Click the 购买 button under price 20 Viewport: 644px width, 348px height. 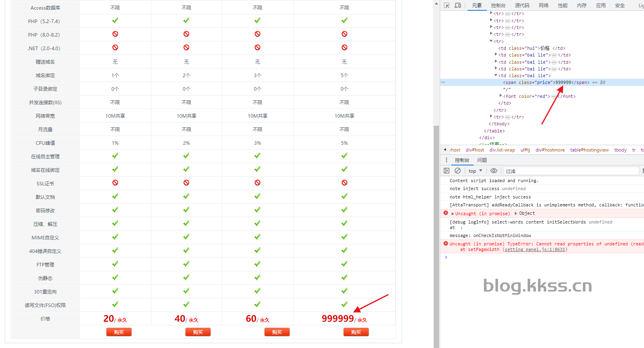click(119, 332)
